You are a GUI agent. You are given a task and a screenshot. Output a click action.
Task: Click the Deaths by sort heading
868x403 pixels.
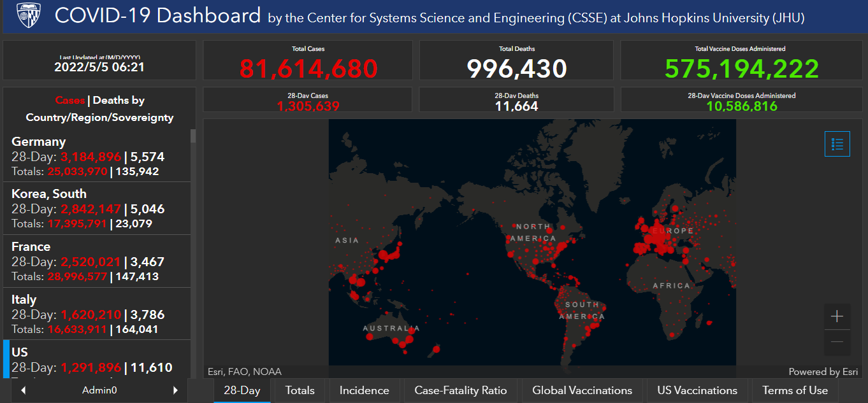pos(119,101)
